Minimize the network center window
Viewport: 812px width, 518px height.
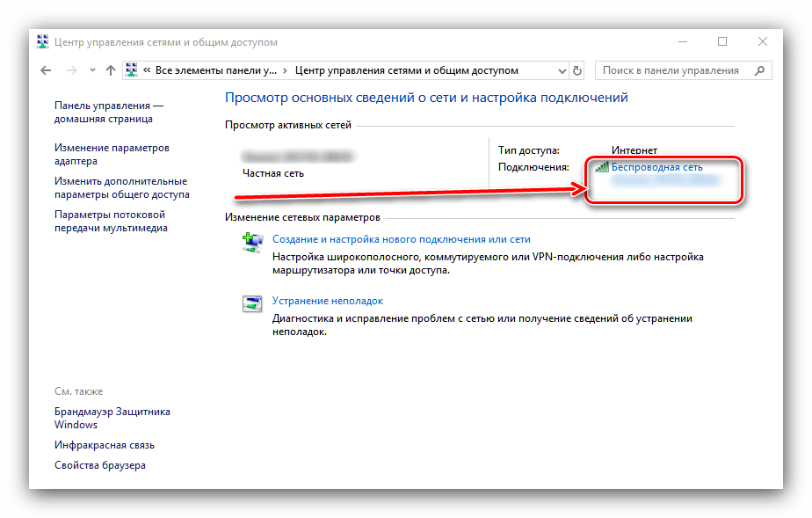(x=683, y=41)
